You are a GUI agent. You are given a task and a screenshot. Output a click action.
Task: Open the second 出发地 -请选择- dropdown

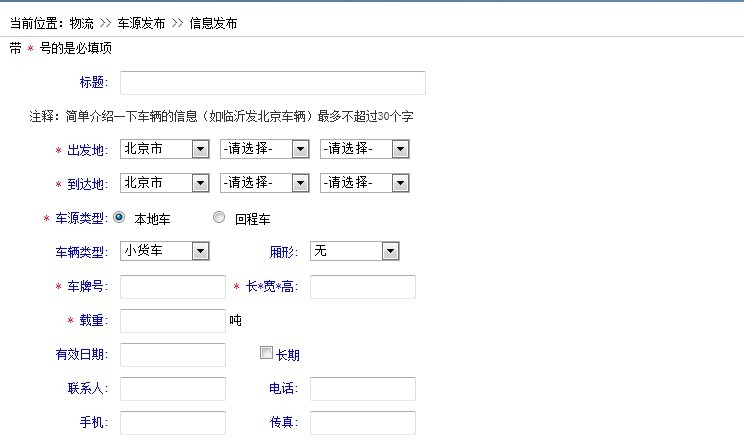click(265, 149)
